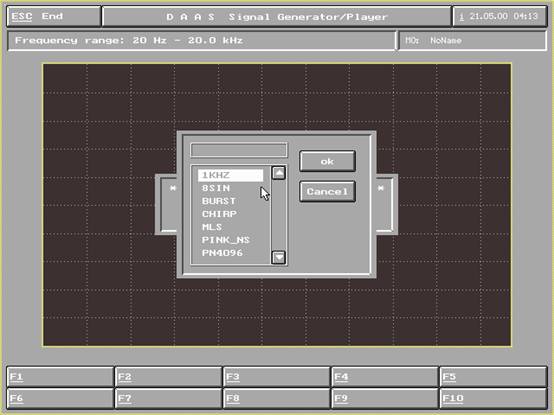554x415 pixels.
Task: Select the 1KHZ signal entry
Action: 230,175
